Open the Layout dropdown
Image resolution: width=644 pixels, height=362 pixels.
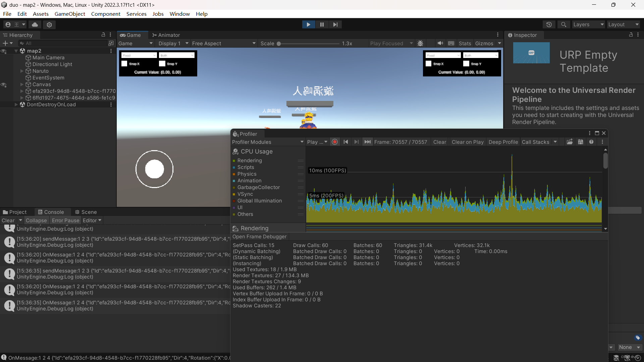click(x=623, y=24)
